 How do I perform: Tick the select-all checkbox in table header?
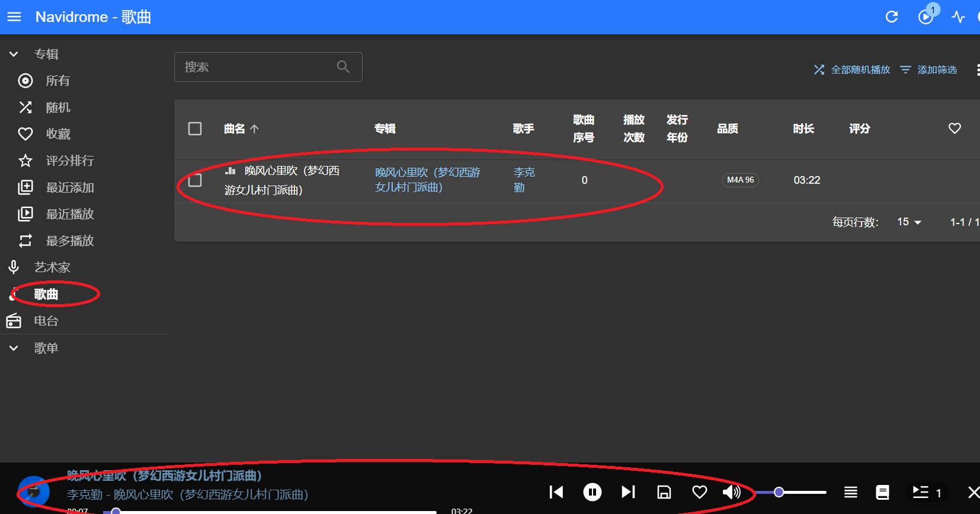195,129
